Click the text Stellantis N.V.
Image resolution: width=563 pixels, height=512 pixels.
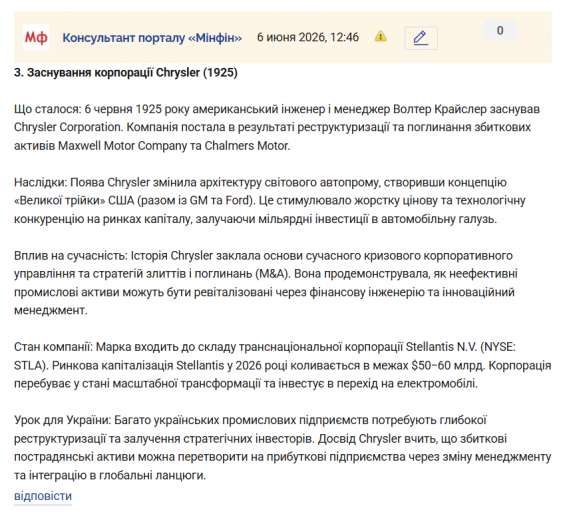click(441, 347)
